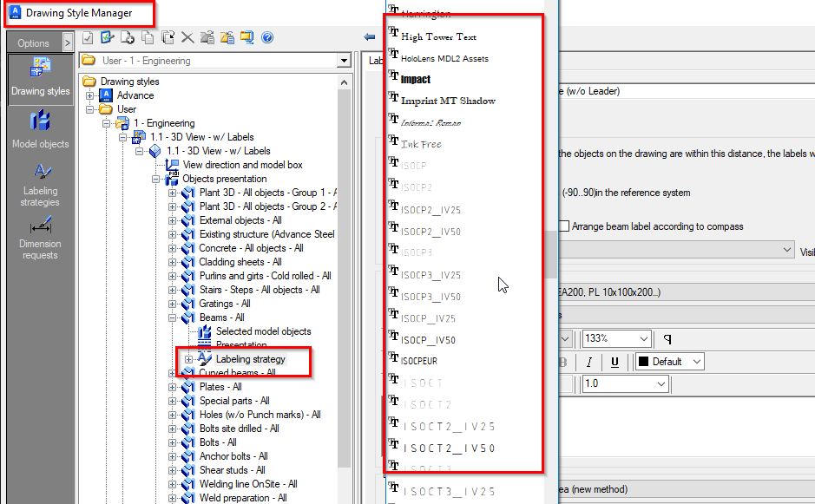Screen dimensions: 815x504
Task: Click the copy pages toolbar icon
Action: [148, 37]
